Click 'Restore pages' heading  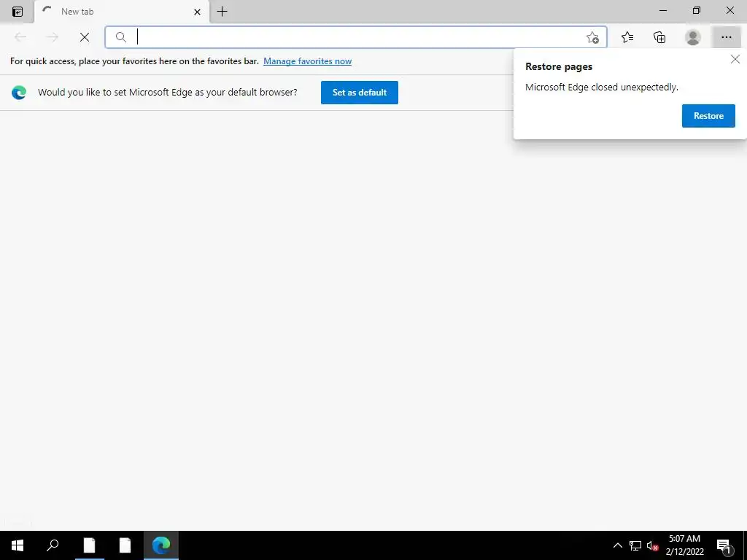[559, 66]
